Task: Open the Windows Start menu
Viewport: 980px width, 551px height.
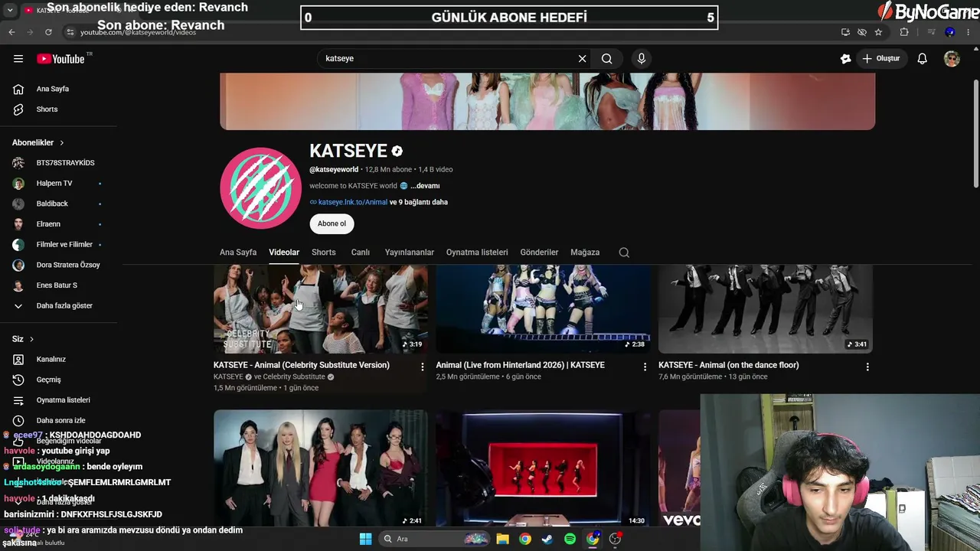Action: point(365,539)
